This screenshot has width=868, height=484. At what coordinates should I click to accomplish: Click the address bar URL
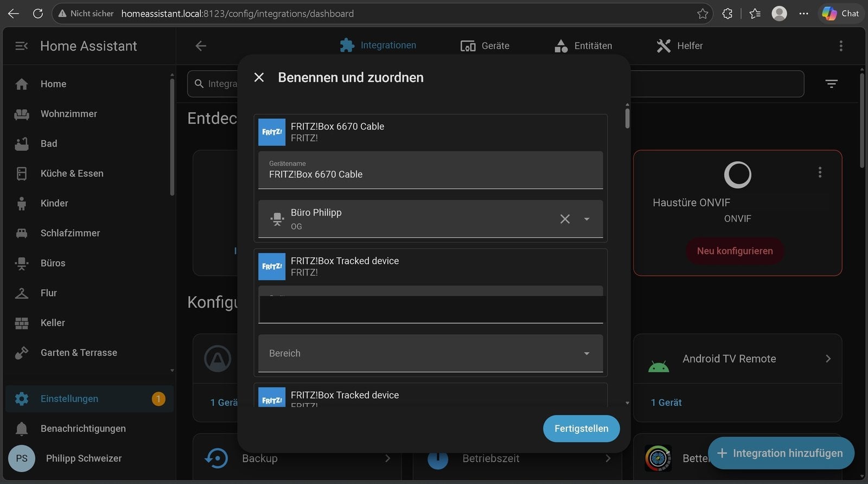click(x=237, y=14)
